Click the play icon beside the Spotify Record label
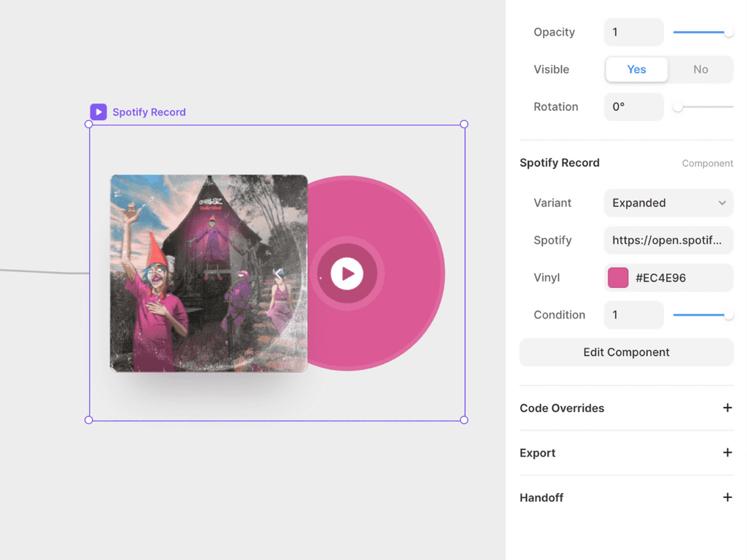The width and height of the screenshot is (747, 560). 98,112
